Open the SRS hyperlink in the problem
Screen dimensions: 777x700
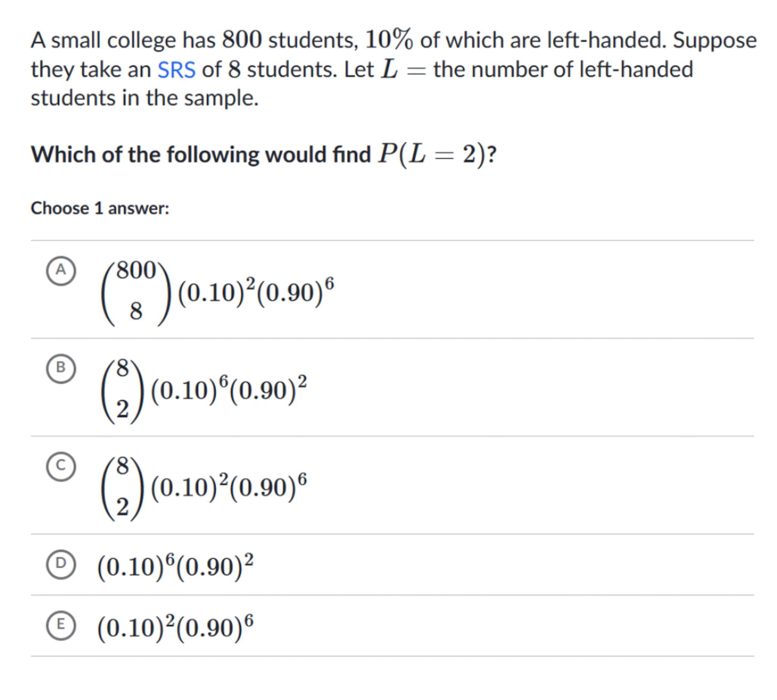[176, 70]
